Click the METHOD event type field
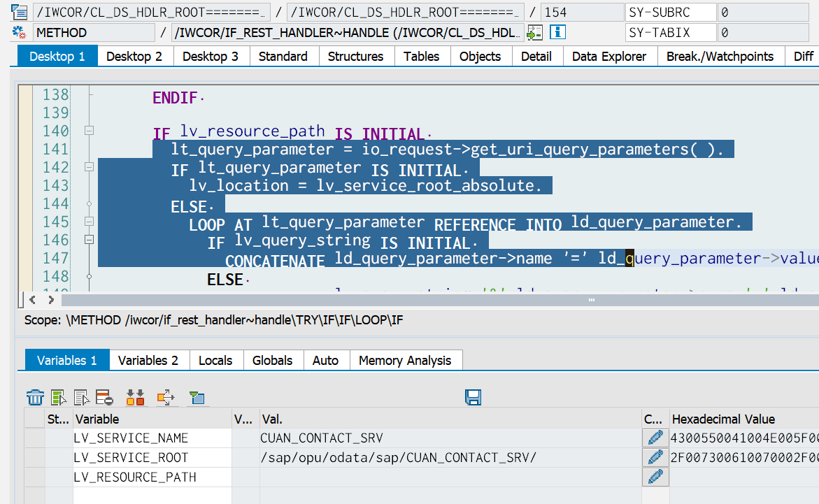The height and width of the screenshot is (504, 819). (94, 33)
